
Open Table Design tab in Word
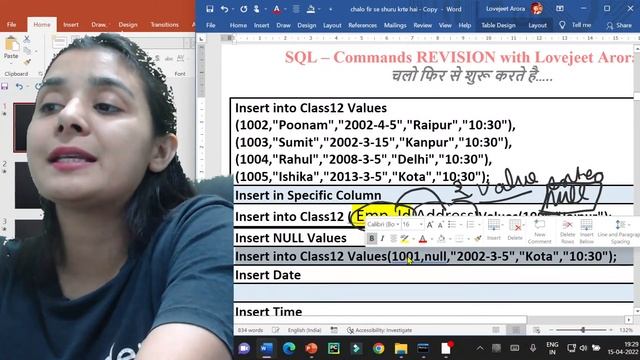click(x=498, y=25)
